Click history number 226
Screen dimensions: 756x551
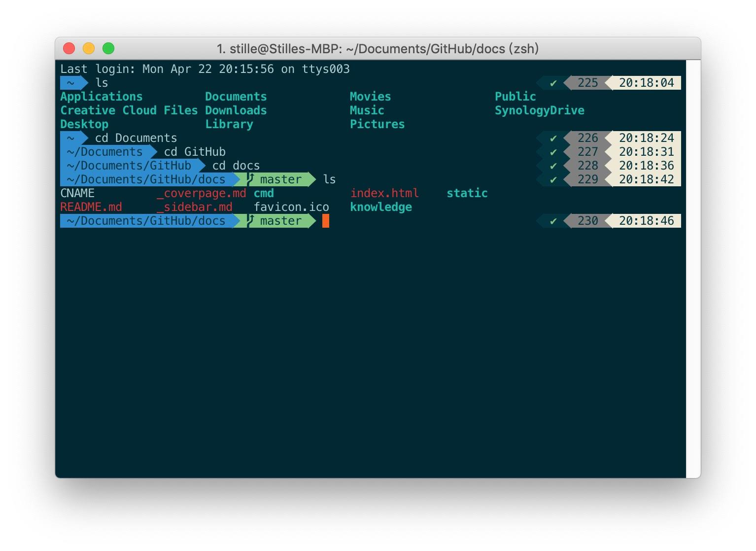click(x=587, y=138)
